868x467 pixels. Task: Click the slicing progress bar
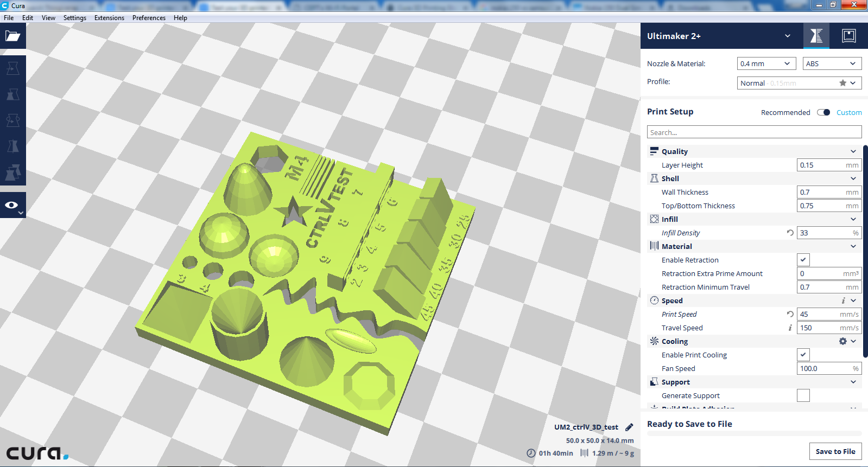pos(754,433)
